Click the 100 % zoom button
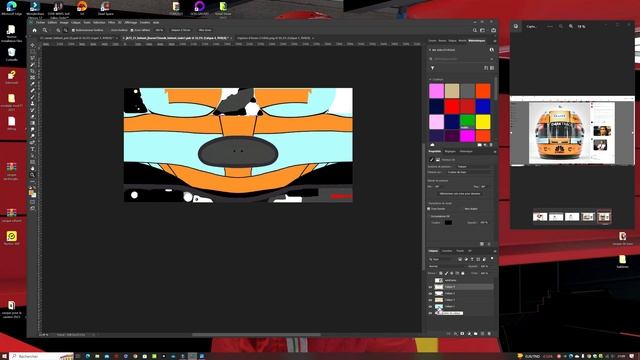640x360 pixels. tap(159, 30)
